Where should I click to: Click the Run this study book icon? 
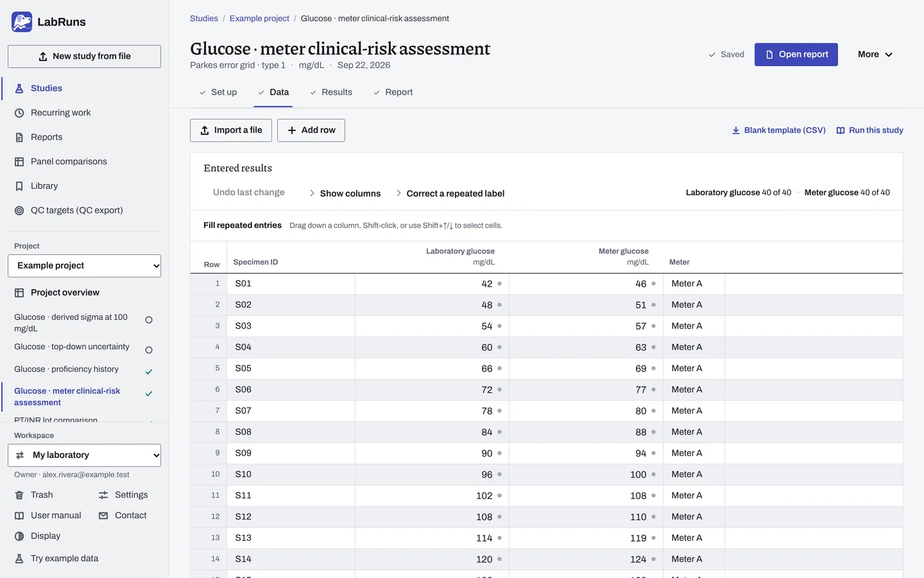841,130
